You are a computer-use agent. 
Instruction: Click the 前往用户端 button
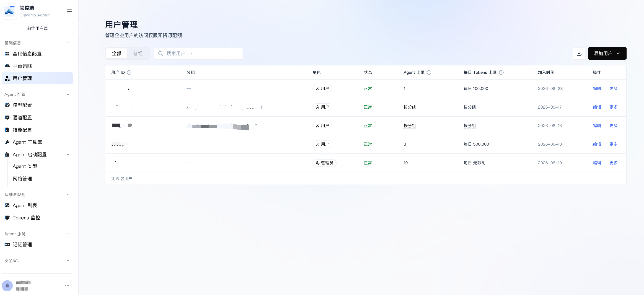pos(37,28)
